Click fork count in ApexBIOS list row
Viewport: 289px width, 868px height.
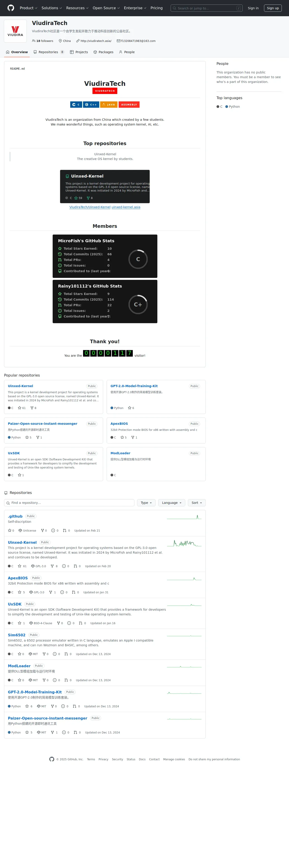pos(52,592)
